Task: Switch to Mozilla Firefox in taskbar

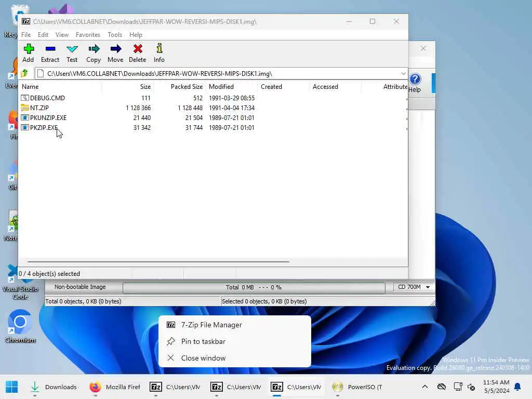Action: pyautogui.click(x=115, y=387)
